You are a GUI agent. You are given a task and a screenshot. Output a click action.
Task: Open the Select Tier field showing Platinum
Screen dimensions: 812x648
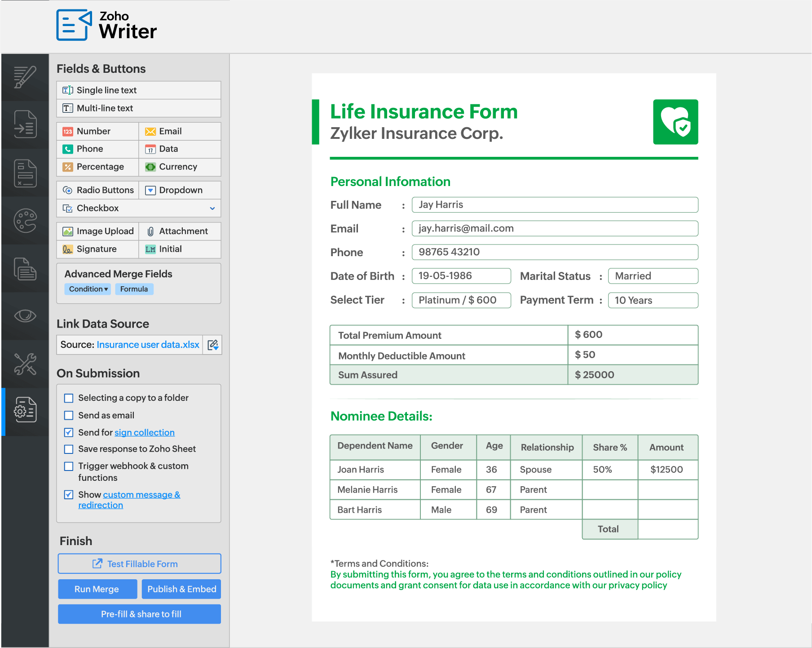pos(461,300)
